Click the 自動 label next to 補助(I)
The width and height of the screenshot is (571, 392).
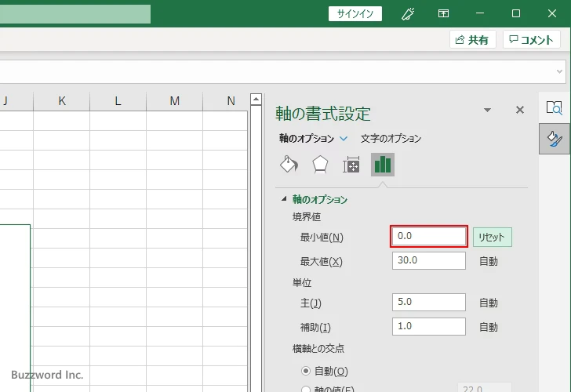(489, 327)
